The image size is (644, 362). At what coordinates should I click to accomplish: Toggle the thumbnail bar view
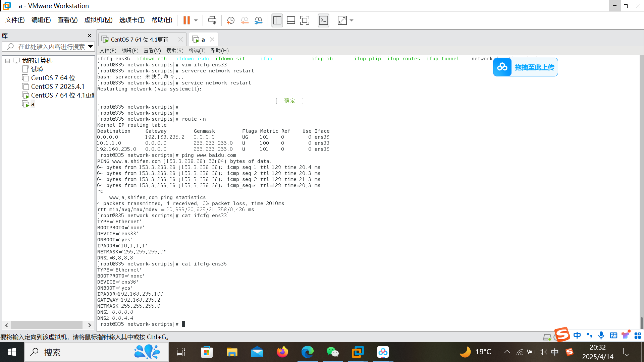tap(291, 20)
